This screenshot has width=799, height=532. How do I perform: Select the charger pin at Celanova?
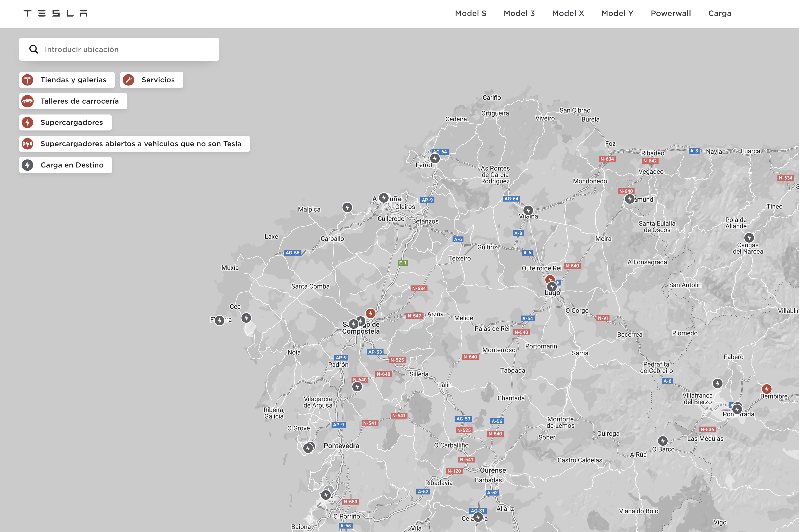pyautogui.click(x=478, y=517)
